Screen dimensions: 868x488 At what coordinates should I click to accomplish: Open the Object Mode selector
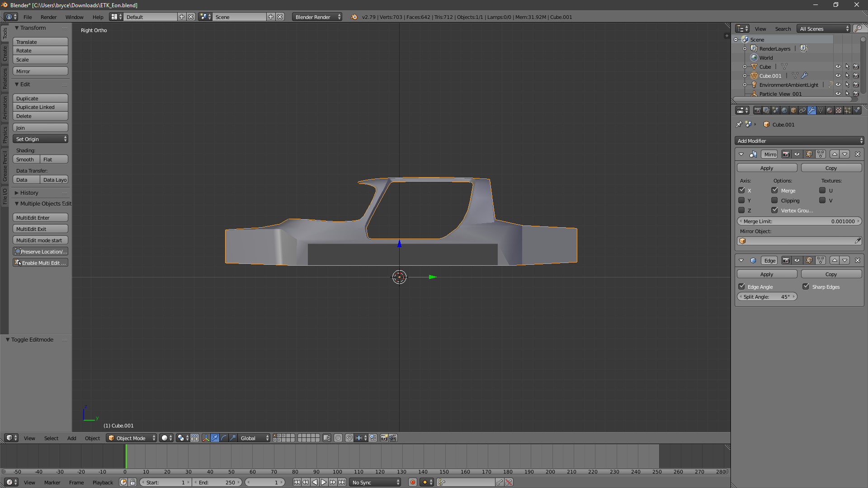[x=132, y=438]
